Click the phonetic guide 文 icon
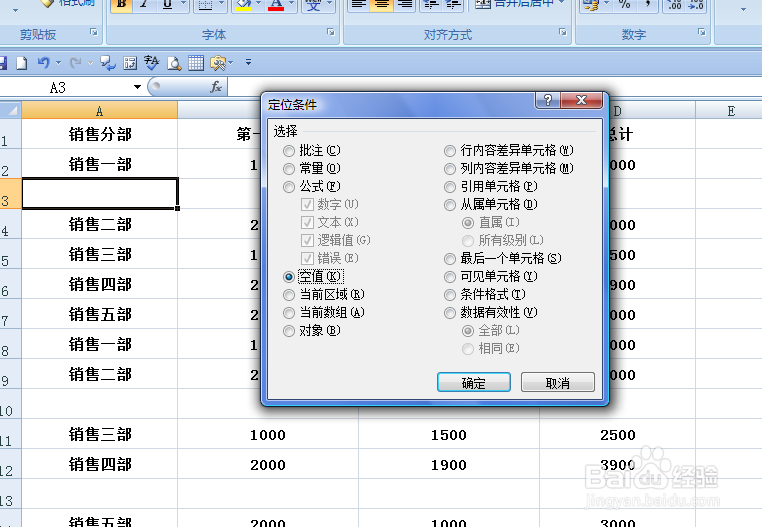The height and width of the screenshot is (527, 762). pyautogui.click(x=314, y=5)
